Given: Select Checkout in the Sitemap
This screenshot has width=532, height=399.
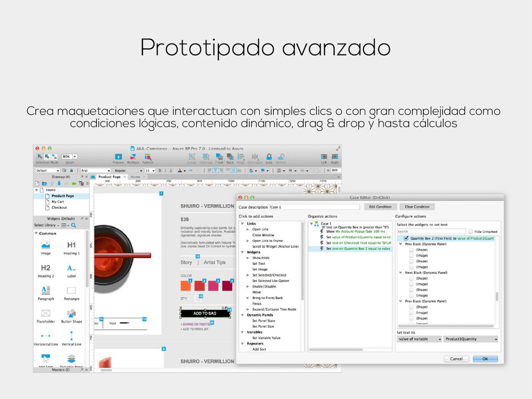Looking at the screenshot, I should pos(59,207).
